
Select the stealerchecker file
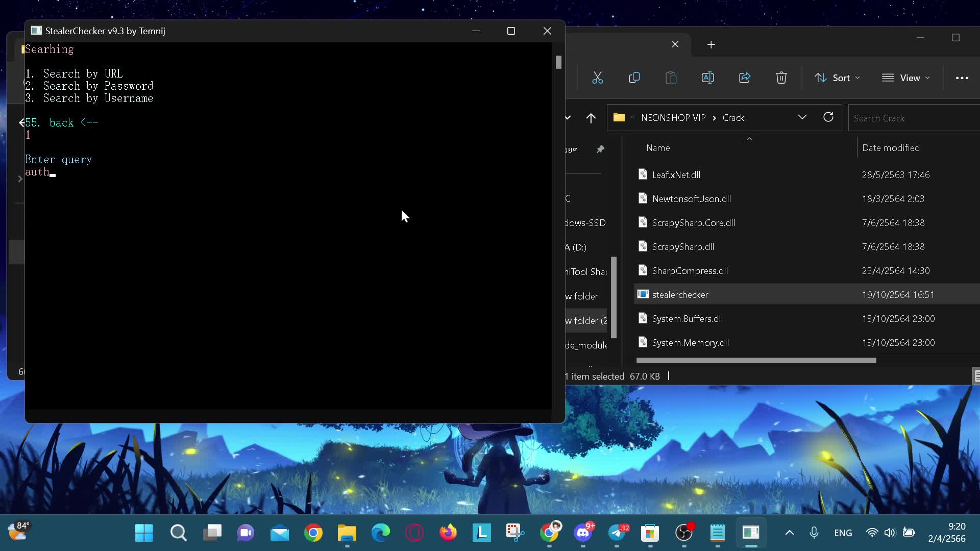680,294
